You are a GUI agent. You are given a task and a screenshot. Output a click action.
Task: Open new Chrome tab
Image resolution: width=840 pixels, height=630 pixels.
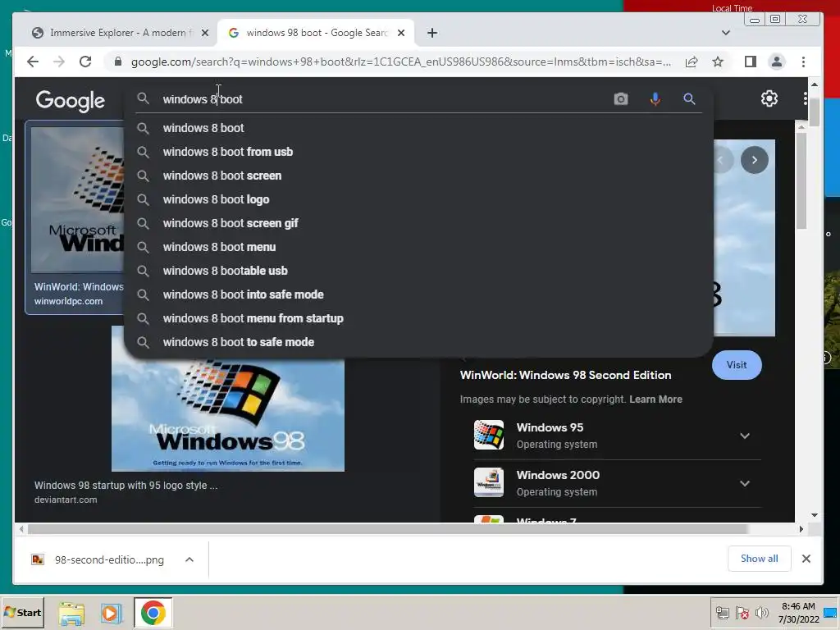point(432,33)
